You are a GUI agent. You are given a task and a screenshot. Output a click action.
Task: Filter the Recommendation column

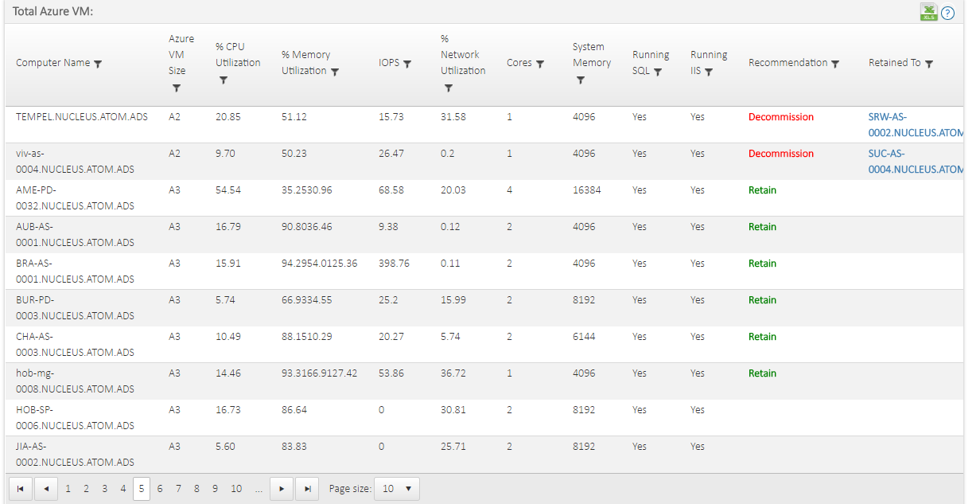tap(835, 64)
